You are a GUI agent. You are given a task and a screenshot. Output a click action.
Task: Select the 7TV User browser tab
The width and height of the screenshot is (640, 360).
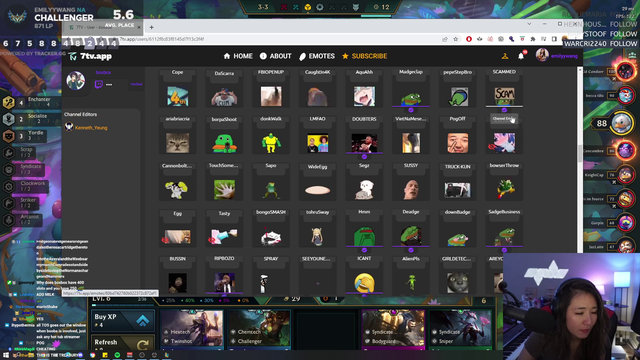pyautogui.click(x=103, y=27)
